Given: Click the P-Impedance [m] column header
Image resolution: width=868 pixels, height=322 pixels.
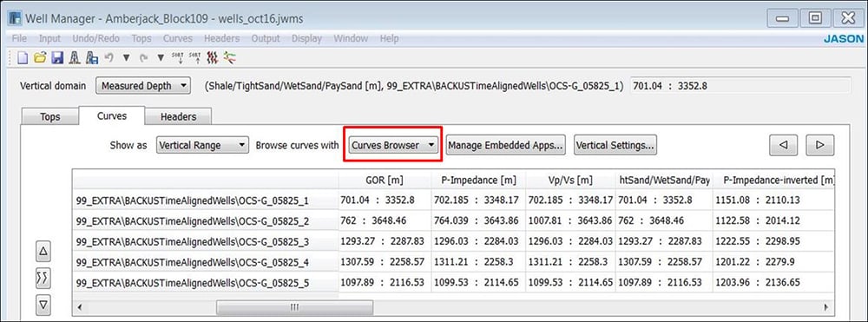Looking at the screenshot, I should click(x=478, y=181).
